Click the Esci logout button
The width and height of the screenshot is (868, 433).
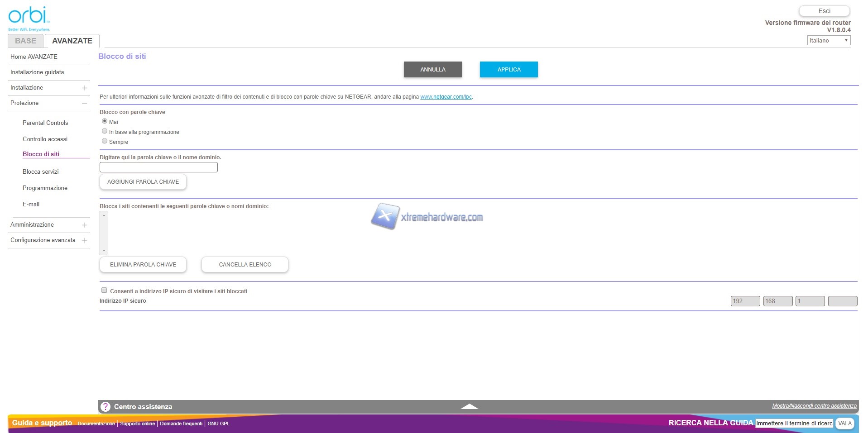click(x=824, y=11)
